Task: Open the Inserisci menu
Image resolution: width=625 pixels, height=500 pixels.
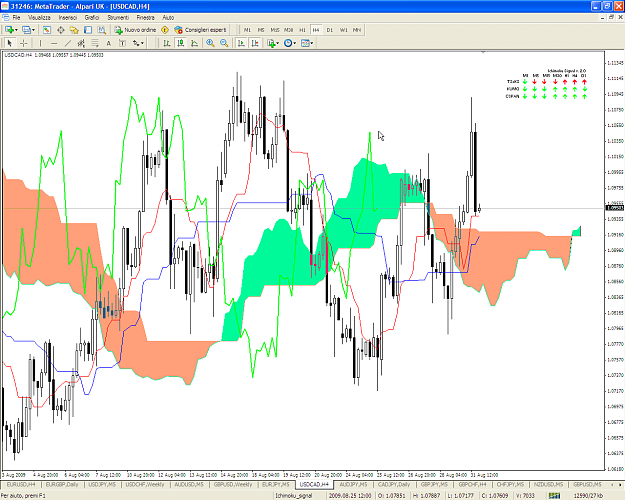Action: [x=68, y=18]
